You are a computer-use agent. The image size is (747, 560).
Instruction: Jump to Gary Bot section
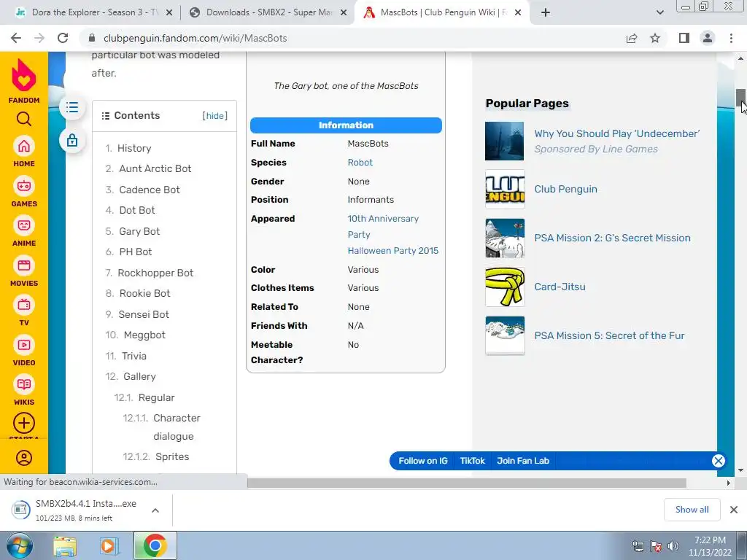[139, 231]
